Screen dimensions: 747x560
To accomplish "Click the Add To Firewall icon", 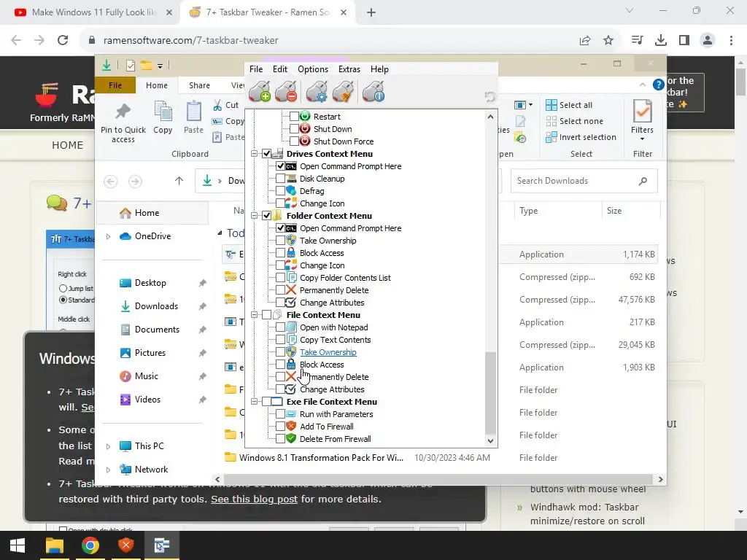I will [292, 426].
